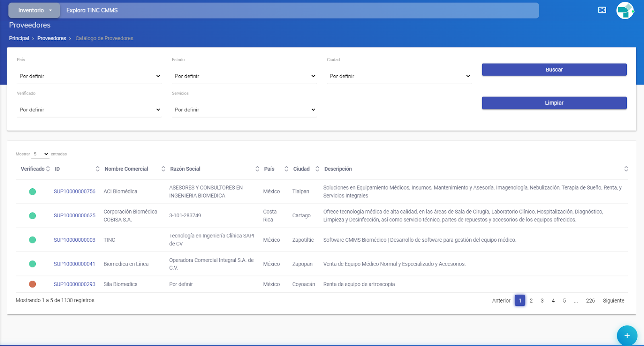
Task: Click the floating add provider plus button
Action: click(x=627, y=336)
